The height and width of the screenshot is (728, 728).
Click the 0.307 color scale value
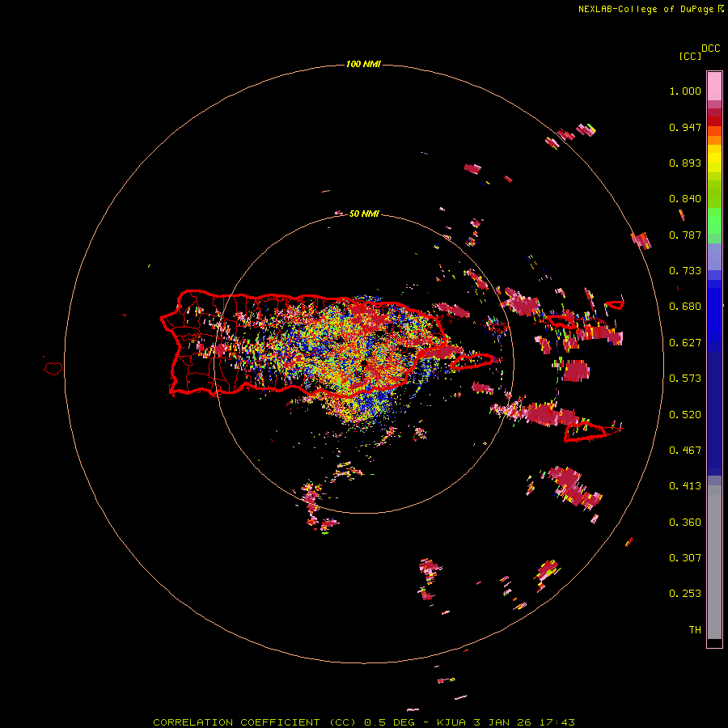click(x=685, y=557)
